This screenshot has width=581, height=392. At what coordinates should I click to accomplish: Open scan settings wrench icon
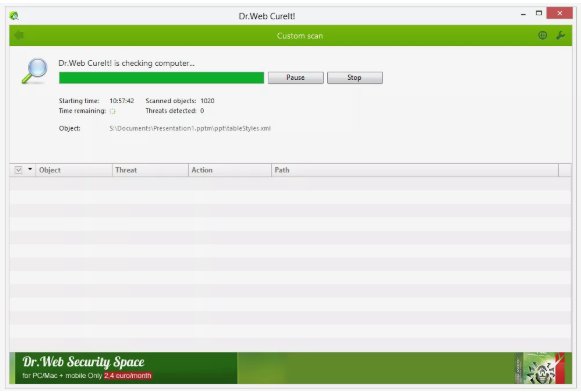click(x=560, y=35)
